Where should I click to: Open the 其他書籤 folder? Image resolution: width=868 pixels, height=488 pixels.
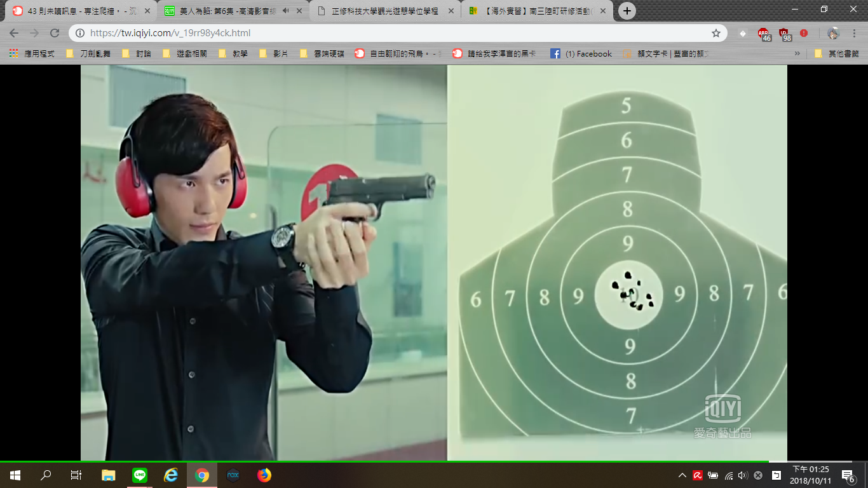click(x=837, y=54)
